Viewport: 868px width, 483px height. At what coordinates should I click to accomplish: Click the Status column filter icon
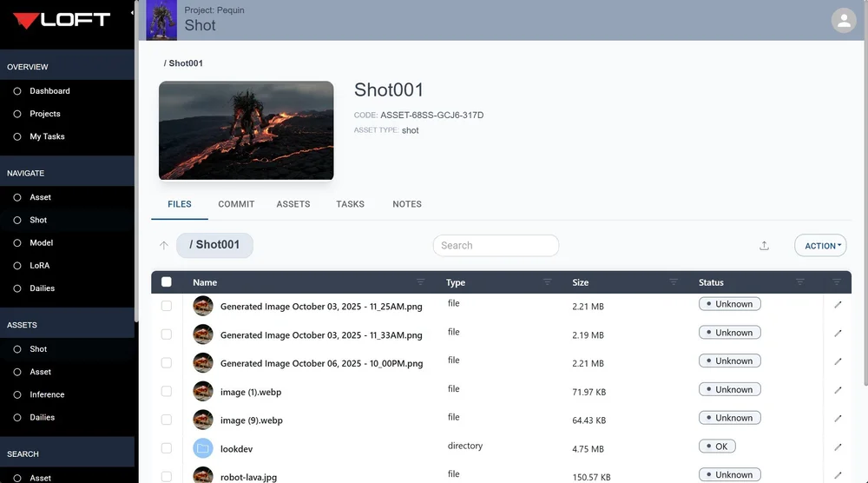(x=800, y=282)
